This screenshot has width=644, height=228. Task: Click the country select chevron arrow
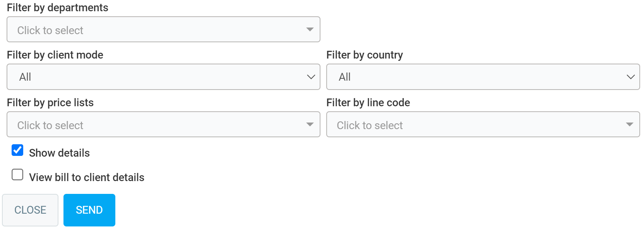(x=630, y=77)
